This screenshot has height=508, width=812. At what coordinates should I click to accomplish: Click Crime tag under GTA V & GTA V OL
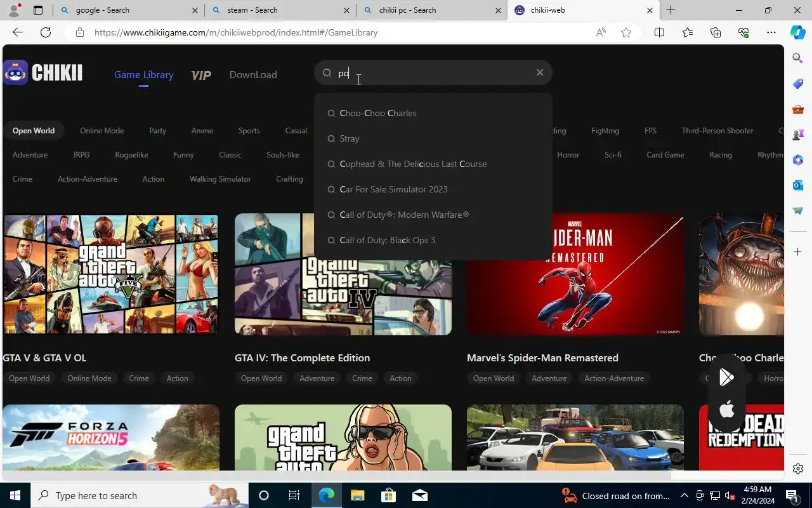[139, 378]
